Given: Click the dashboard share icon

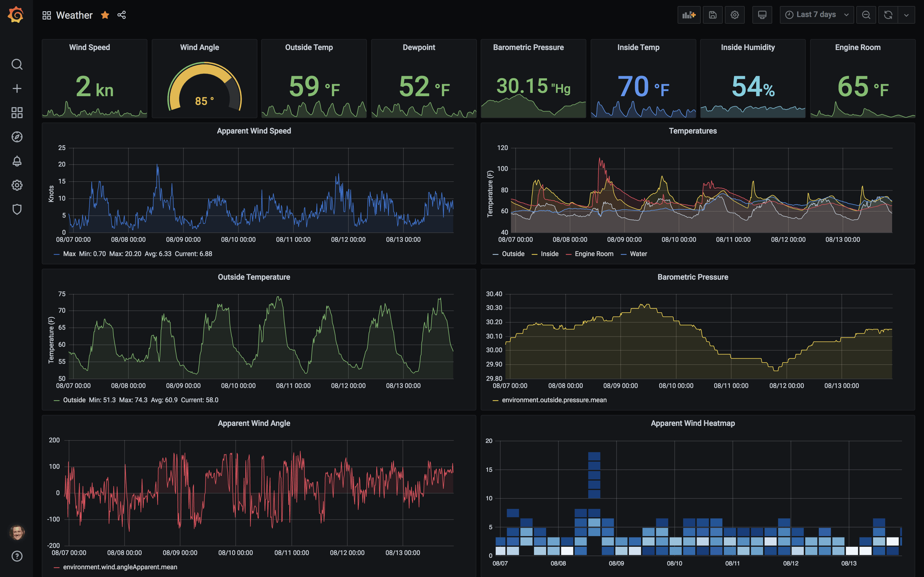Looking at the screenshot, I should 122,15.
